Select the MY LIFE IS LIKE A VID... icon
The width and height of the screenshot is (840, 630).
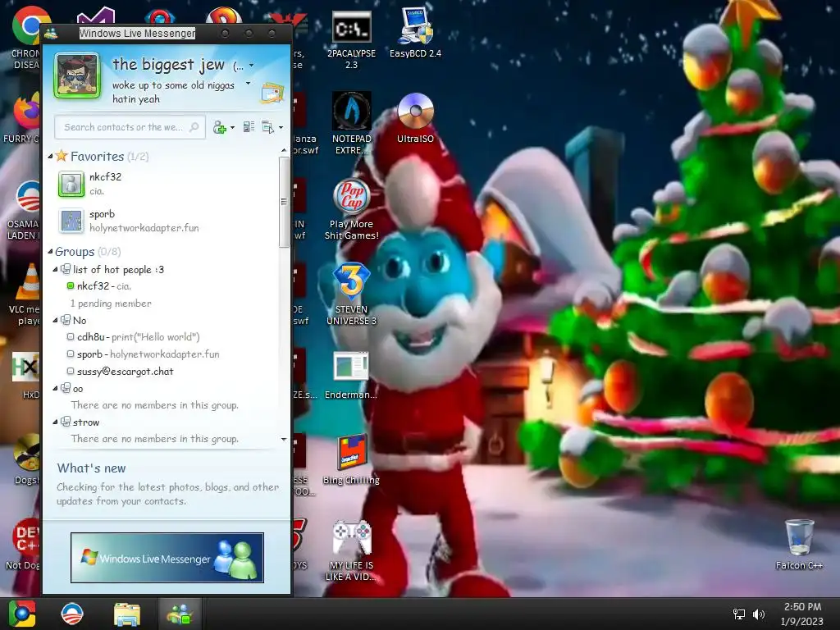point(351,550)
